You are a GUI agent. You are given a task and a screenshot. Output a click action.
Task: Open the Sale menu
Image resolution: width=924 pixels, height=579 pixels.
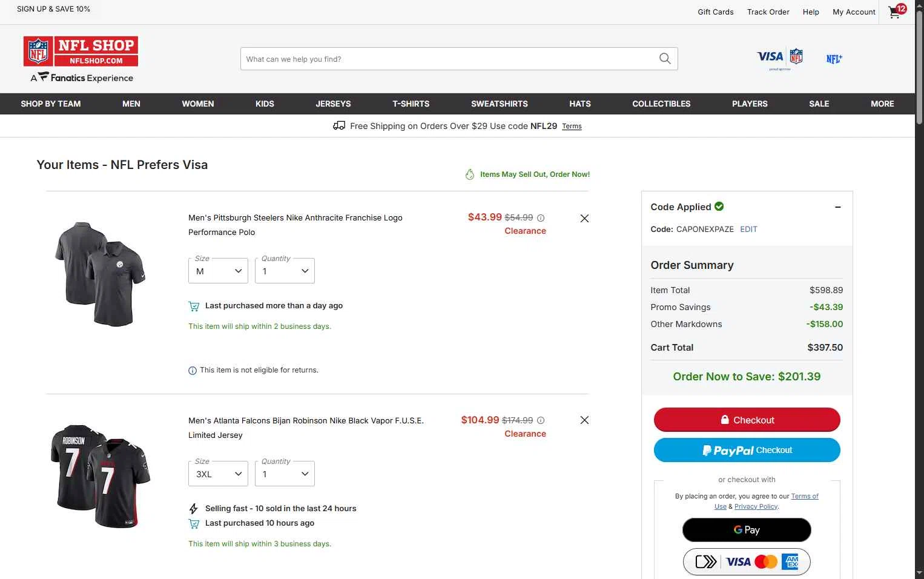point(819,104)
